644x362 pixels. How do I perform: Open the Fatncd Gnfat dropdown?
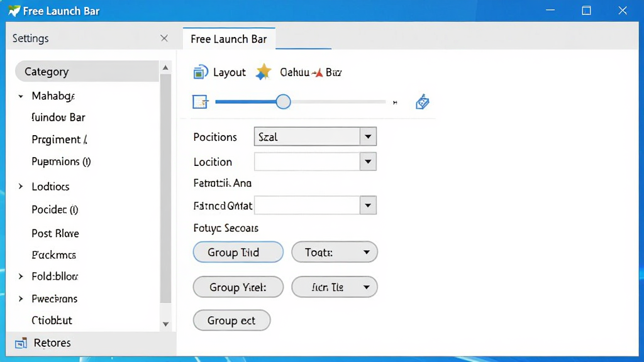click(368, 206)
